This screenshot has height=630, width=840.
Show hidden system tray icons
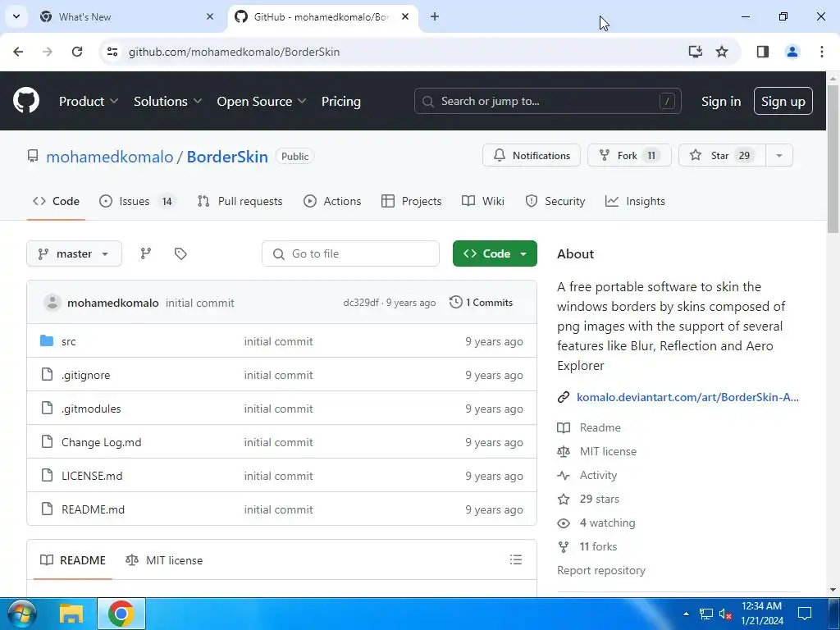(686, 614)
